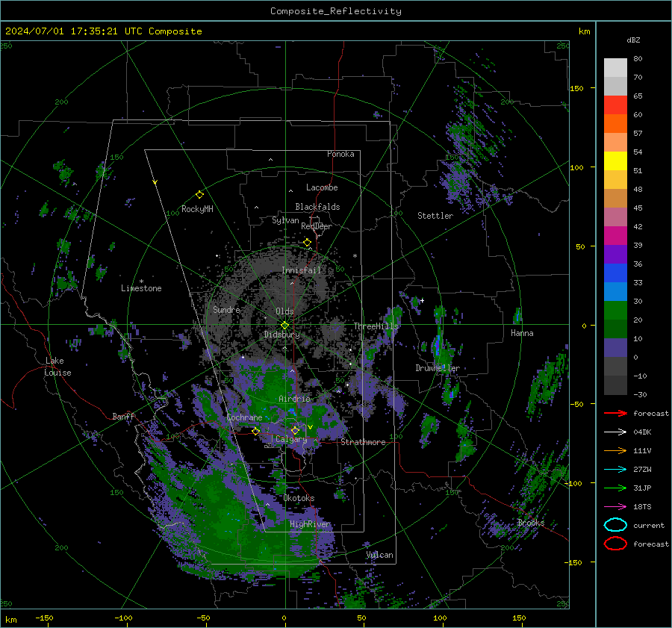Click the cyan 27ZW arrow in legend
Screen dimensions: 672x628
(615, 470)
